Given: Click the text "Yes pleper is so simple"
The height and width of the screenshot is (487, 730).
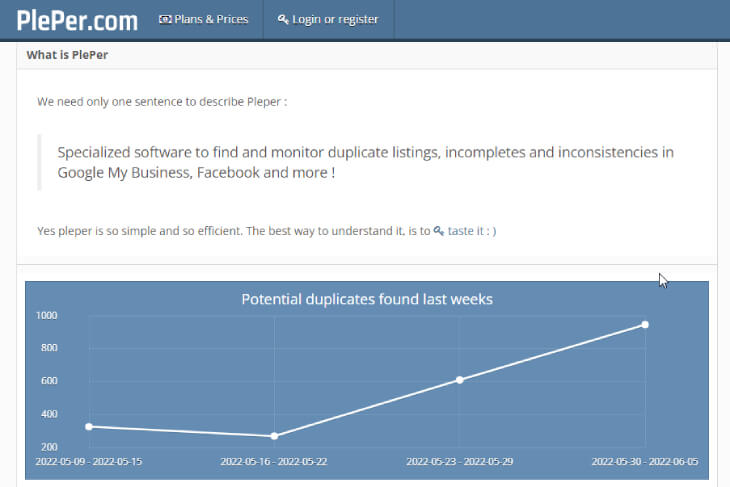Looking at the screenshot, I should point(234,231).
